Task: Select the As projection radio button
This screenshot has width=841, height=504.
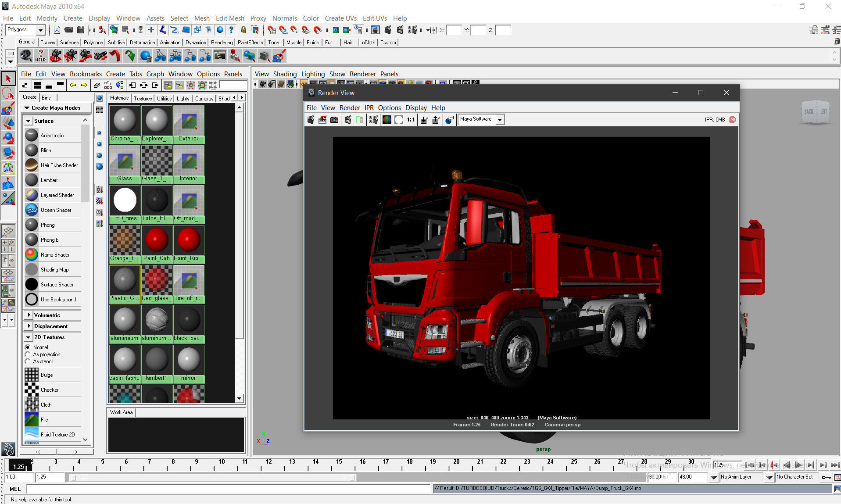Action: (28, 354)
